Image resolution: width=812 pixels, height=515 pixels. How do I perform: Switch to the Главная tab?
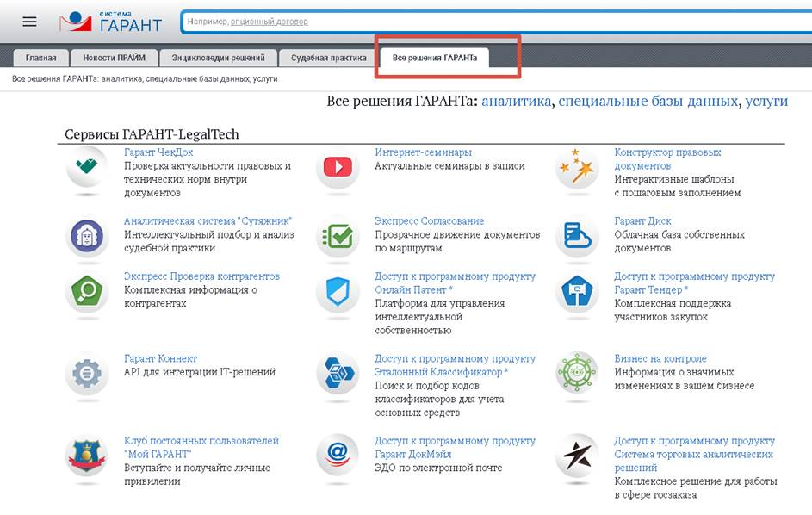(x=41, y=58)
